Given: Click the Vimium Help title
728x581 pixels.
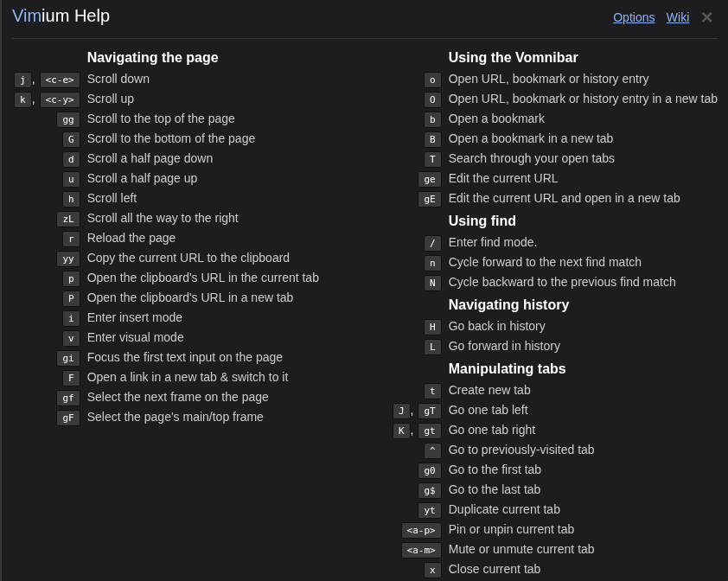Looking at the screenshot, I should click(x=61, y=16).
